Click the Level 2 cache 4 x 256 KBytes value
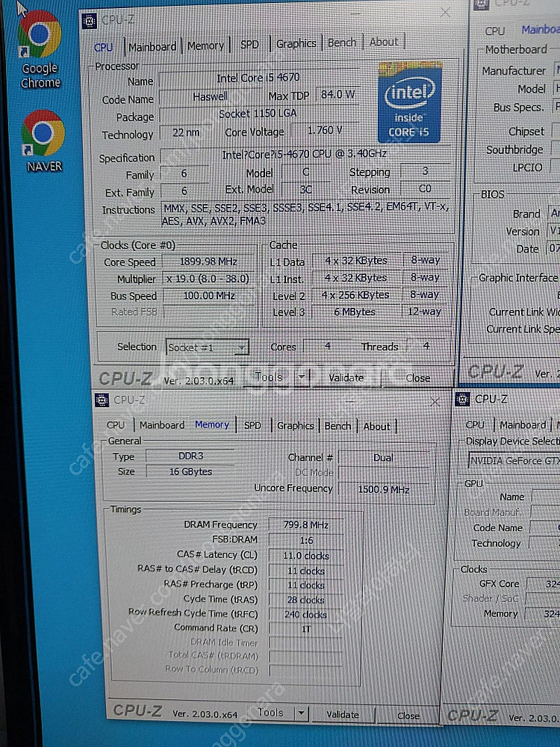Viewport: 560px width, 747px height. click(x=355, y=295)
